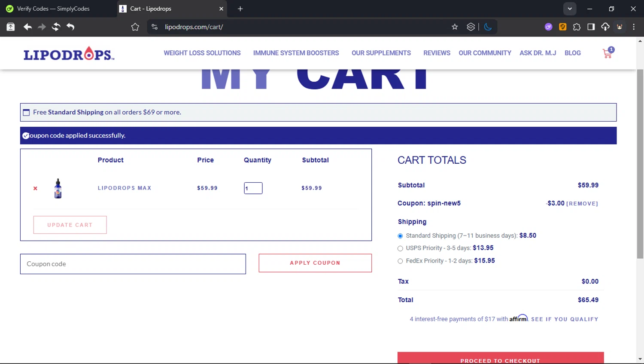Click the share-upload icon at toolbar far left
The width and height of the screenshot is (644, 364).
pyautogui.click(x=11, y=27)
